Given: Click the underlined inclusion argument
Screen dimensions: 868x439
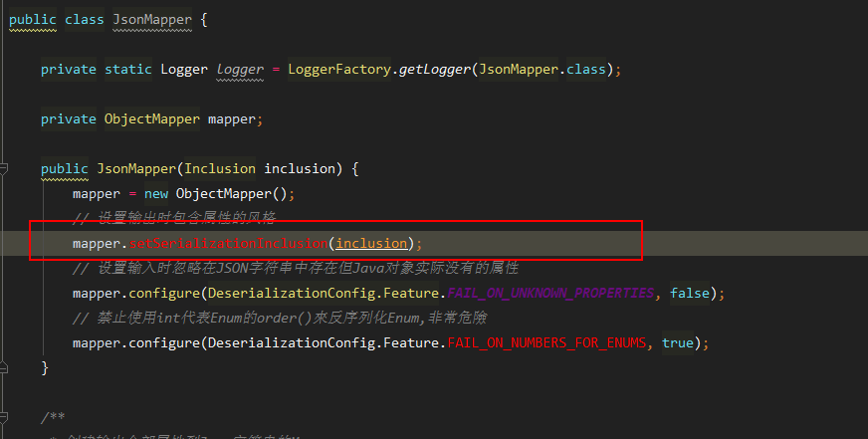Looking at the screenshot, I should pyautogui.click(x=371, y=244).
